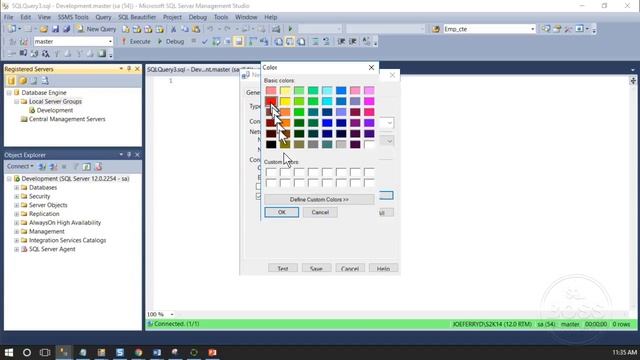Click the Save All toolbar icon
This screenshot has width=640, height=360.
(67, 29)
